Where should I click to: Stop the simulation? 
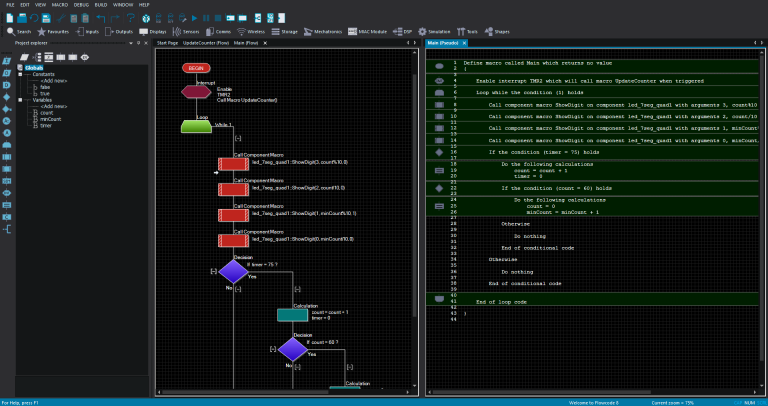[x=218, y=18]
